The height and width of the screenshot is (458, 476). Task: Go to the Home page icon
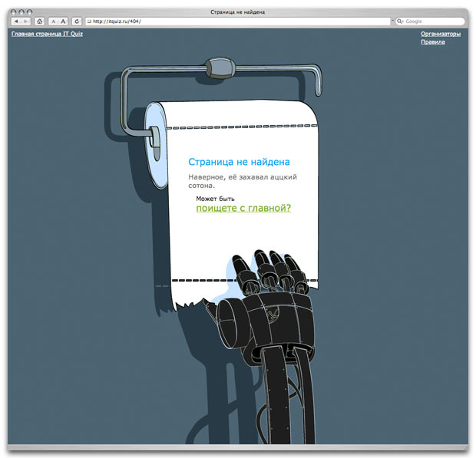pyautogui.click(x=40, y=21)
